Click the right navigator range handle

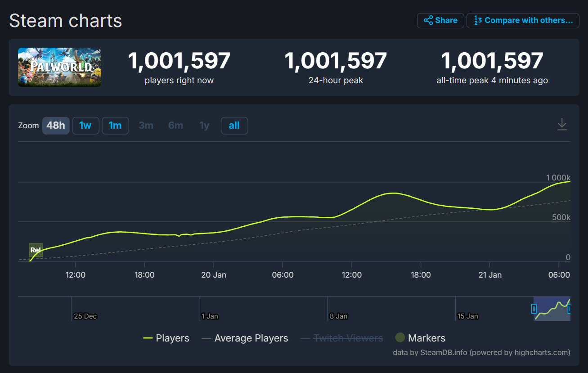tap(570, 309)
